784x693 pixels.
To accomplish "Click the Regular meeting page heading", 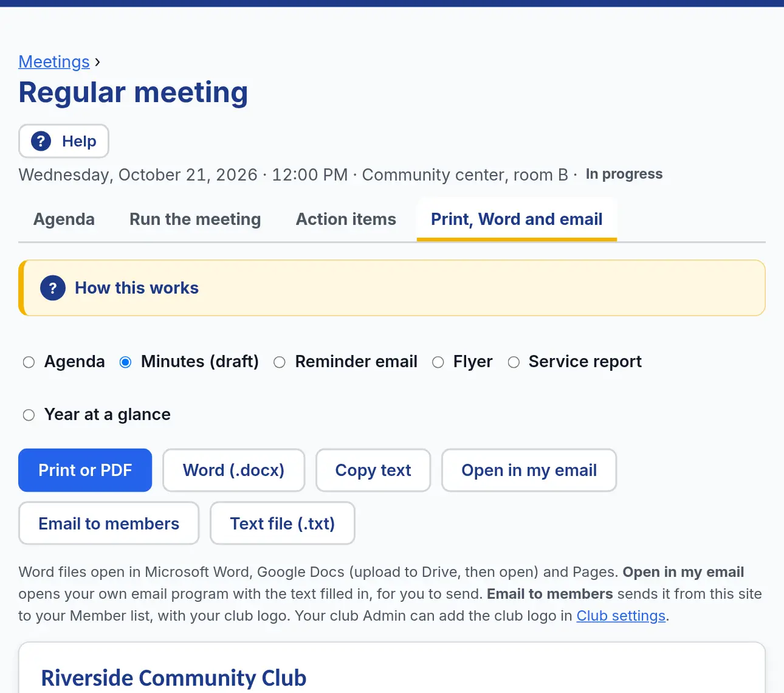I will [x=133, y=92].
